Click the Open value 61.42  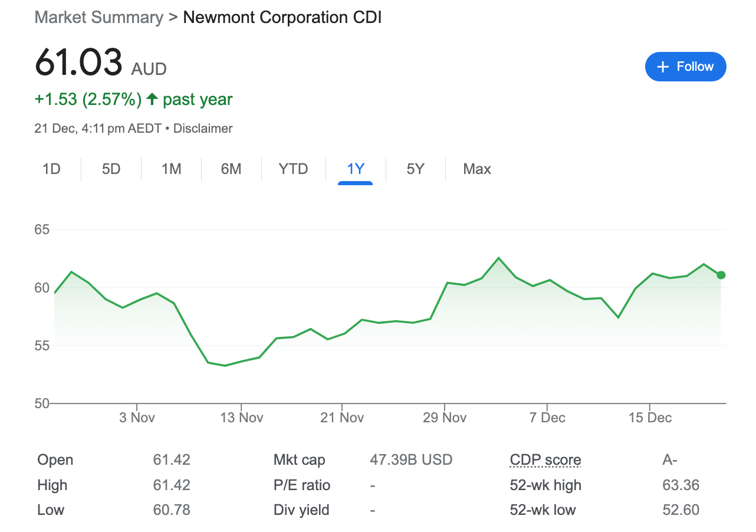click(x=172, y=460)
